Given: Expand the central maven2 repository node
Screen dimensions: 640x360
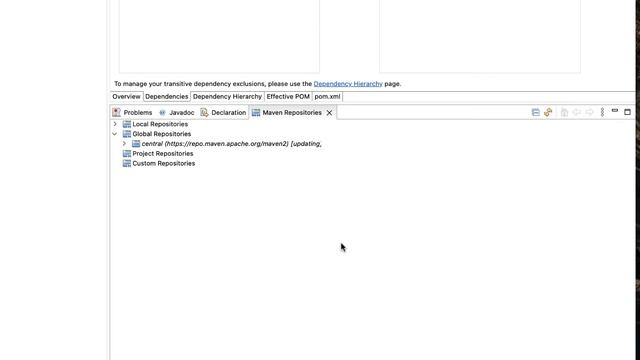Looking at the screenshot, I should [124, 144].
